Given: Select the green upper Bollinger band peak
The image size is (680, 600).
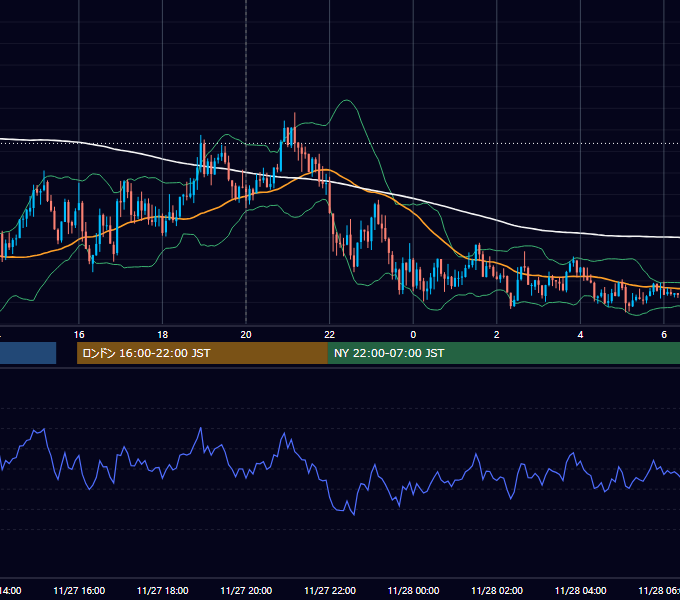Looking at the screenshot, I should [x=346, y=101].
